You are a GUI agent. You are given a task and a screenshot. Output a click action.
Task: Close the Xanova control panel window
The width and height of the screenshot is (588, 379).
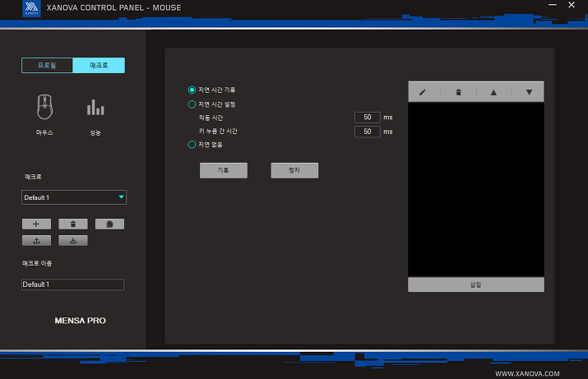click(x=572, y=5)
